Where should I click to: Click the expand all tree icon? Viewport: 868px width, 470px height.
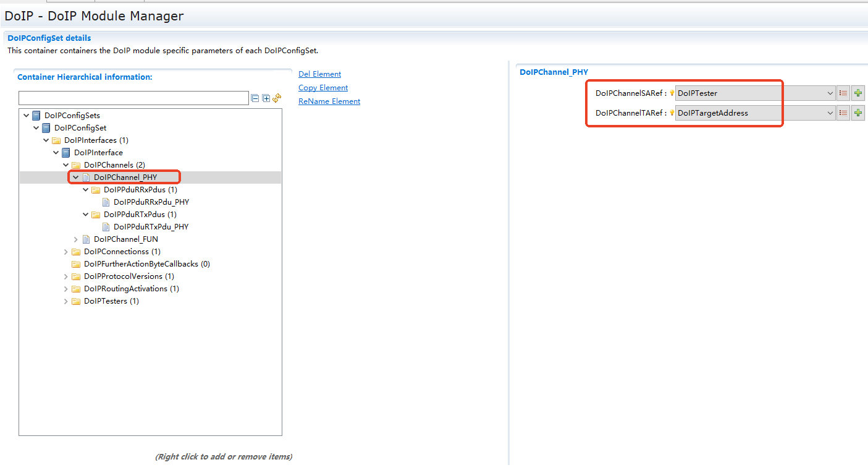(x=266, y=98)
